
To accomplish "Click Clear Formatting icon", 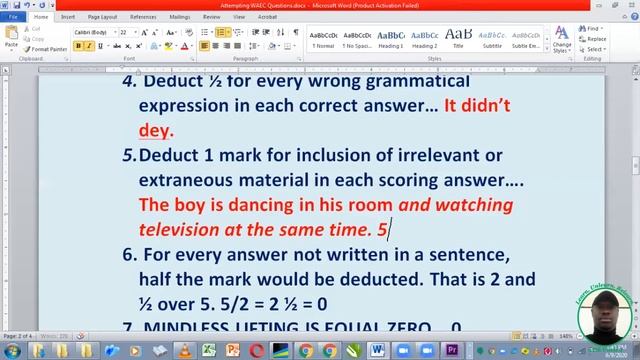I will tap(189, 32).
